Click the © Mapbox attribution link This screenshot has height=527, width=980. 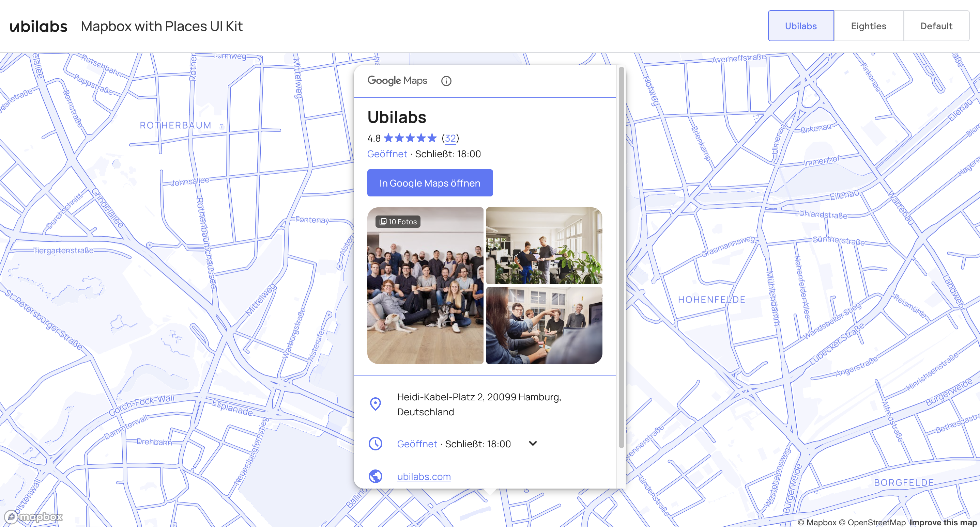point(817,523)
